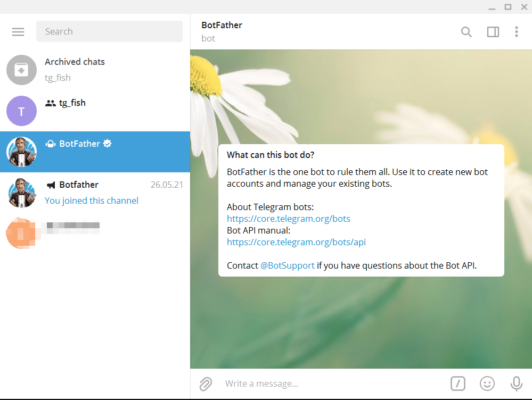Click the purple T avatar of tg_fish
Viewport: 532px width, 400px height.
(21, 111)
